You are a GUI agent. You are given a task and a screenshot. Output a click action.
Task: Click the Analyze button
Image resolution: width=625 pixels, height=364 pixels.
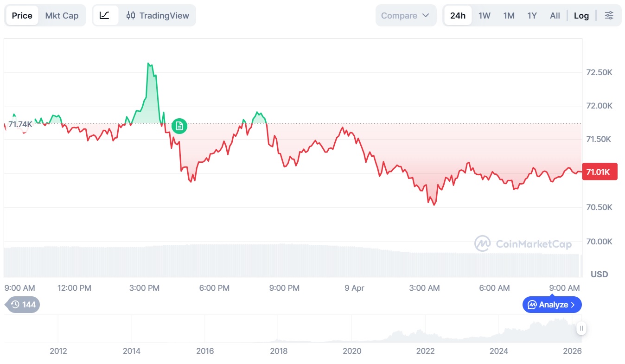[x=552, y=305]
